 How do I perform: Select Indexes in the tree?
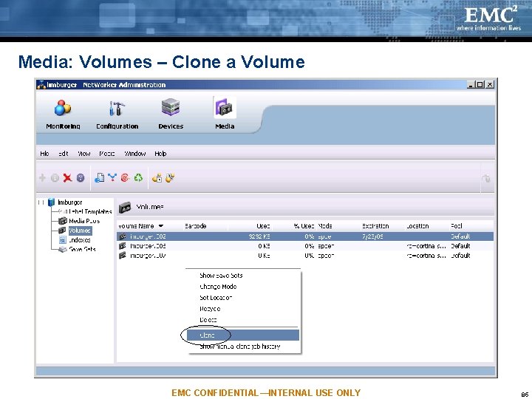[79, 240]
